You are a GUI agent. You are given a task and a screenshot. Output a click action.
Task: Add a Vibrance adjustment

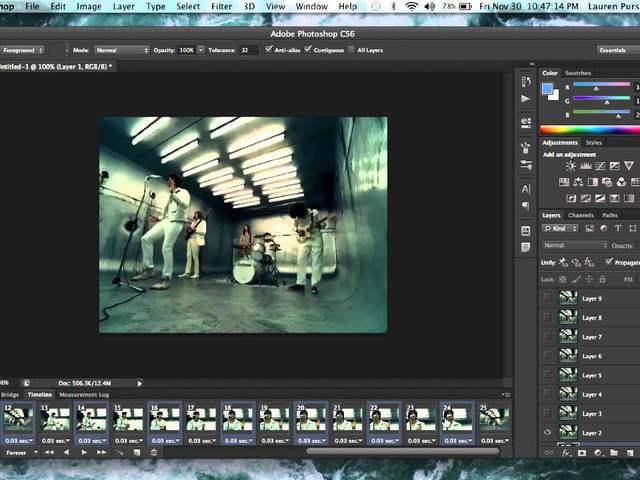click(x=629, y=166)
